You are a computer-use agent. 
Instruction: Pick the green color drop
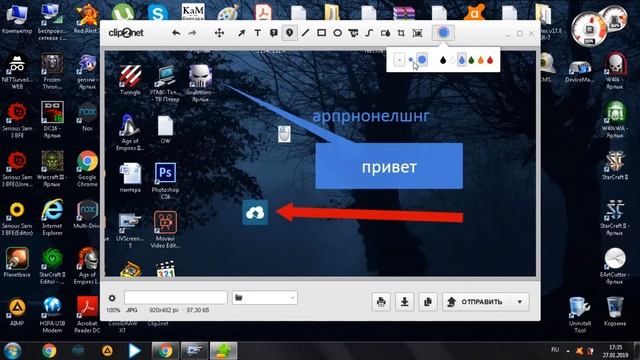tap(471, 60)
